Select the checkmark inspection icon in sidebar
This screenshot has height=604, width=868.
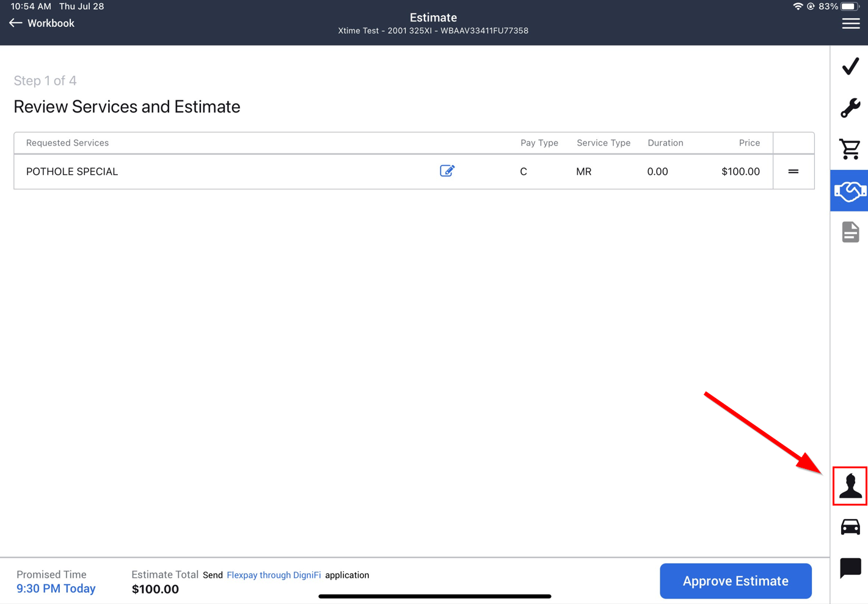tap(850, 66)
